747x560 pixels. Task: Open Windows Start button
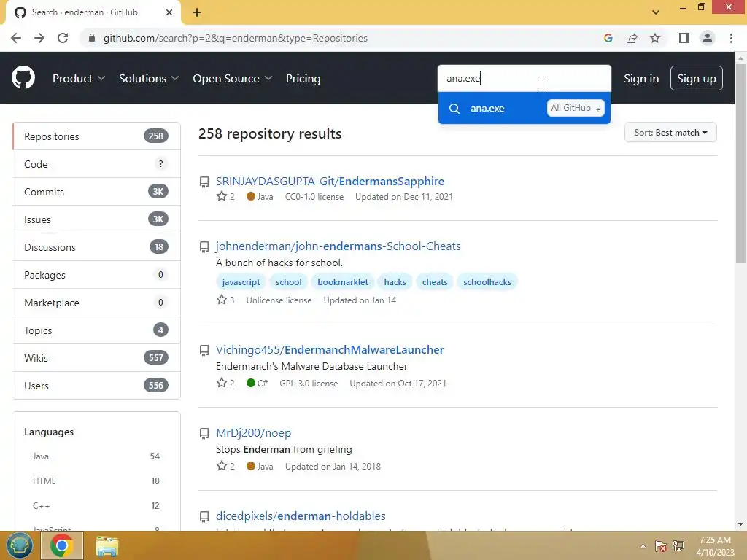[19, 545]
